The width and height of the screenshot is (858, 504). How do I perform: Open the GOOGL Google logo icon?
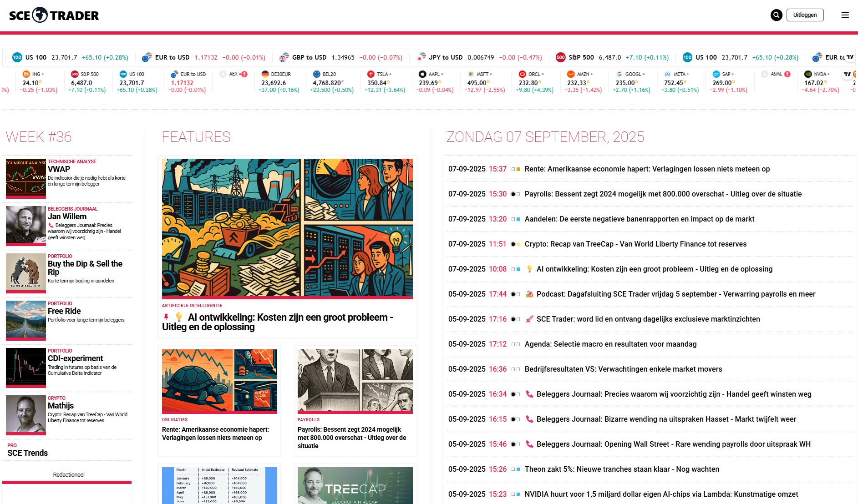click(x=619, y=74)
